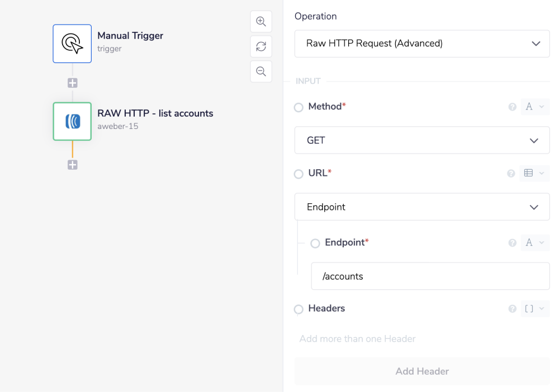Select the Endpoint radio button

[315, 243]
